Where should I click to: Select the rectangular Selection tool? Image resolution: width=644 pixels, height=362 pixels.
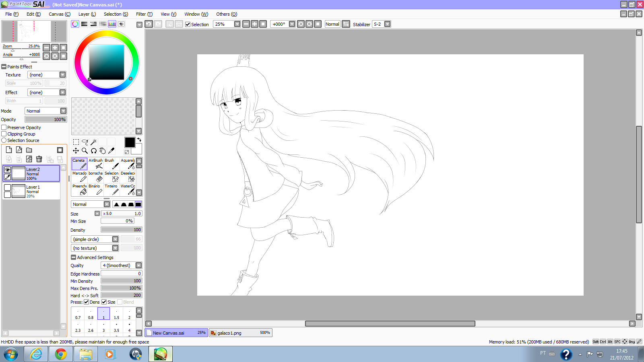(x=76, y=142)
